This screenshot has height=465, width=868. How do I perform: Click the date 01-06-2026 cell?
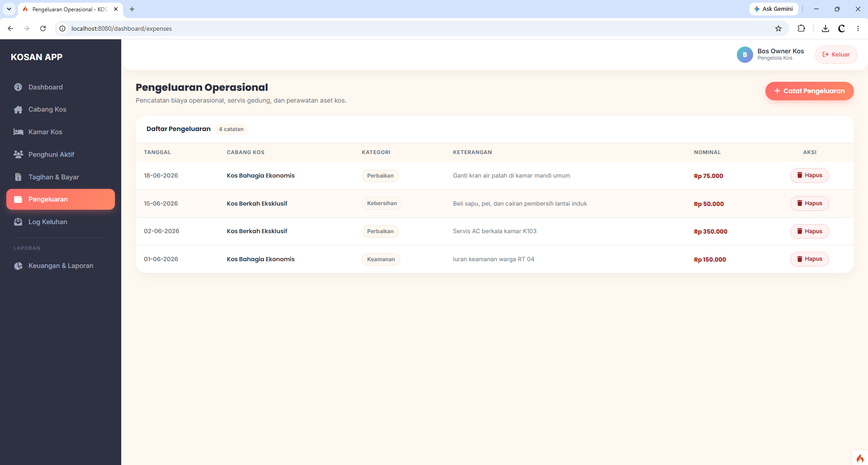(161, 259)
